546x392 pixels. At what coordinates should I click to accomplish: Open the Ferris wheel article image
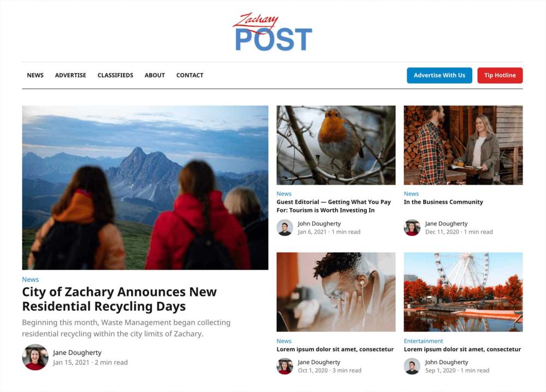click(463, 292)
